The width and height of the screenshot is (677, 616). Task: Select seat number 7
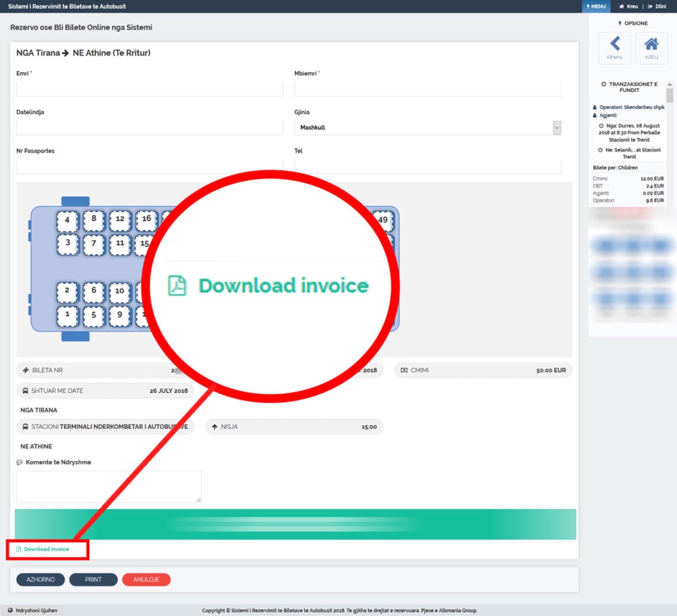(94, 244)
